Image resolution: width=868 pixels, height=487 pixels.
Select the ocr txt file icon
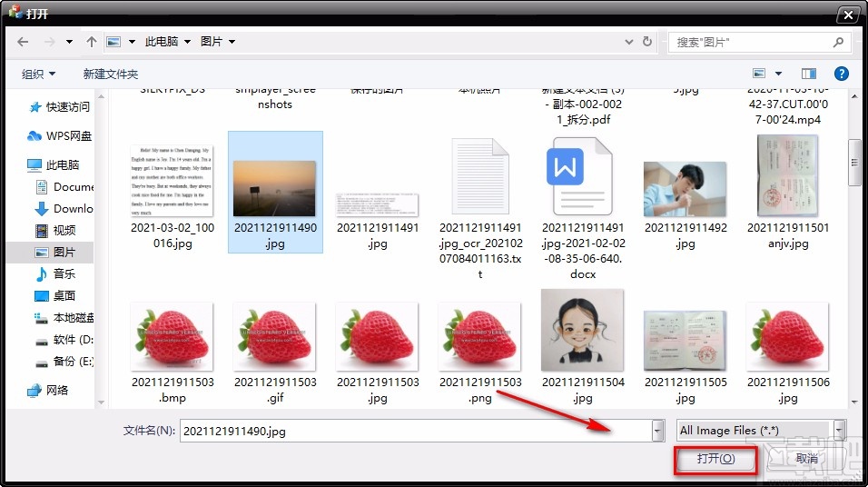click(x=480, y=177)
